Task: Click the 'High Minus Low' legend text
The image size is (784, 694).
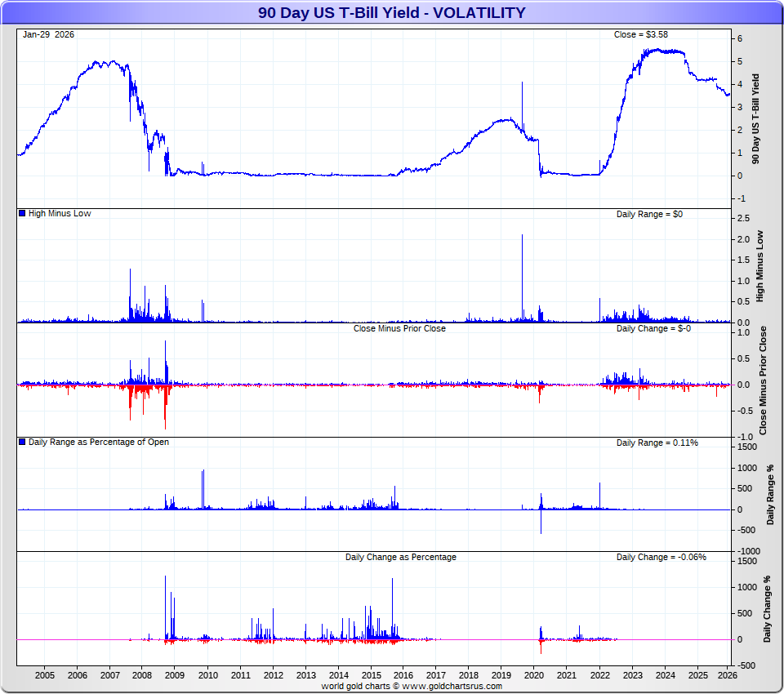Action: [x=60, y=213]
